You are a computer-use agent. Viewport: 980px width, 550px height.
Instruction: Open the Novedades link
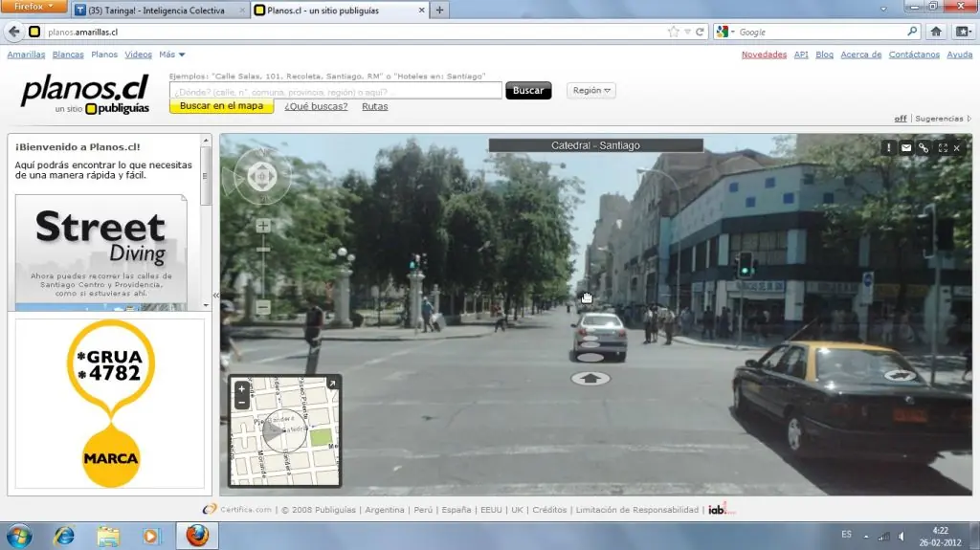coord(764,55)
